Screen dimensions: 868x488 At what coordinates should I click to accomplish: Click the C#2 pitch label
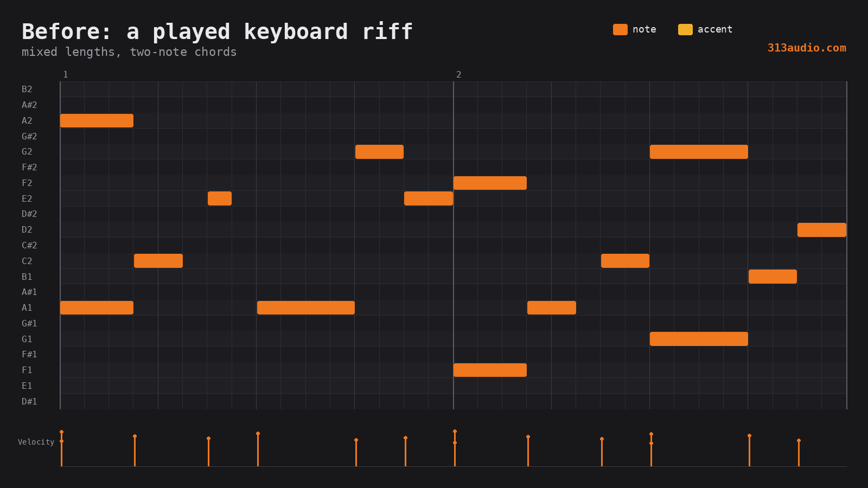29,245
